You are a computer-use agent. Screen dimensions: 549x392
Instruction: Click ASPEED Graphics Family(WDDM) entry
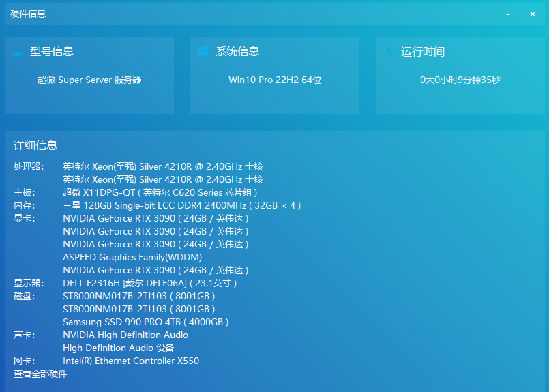coord(132,257)
